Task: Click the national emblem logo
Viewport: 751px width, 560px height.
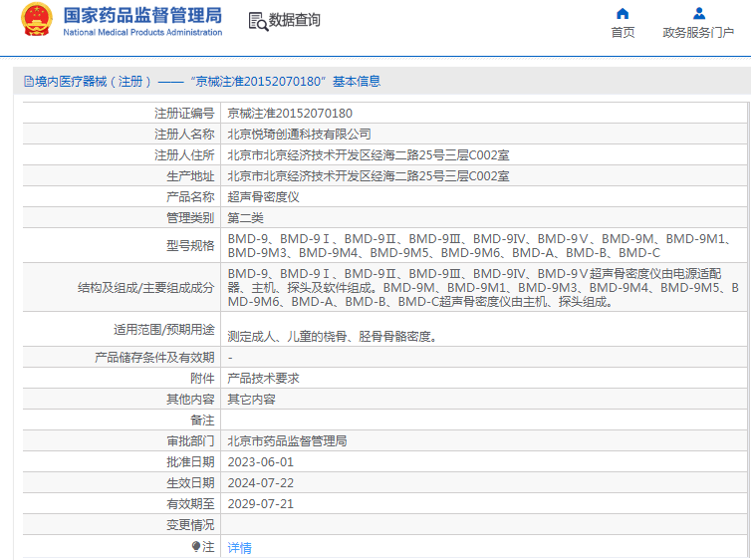Action: [37, 20]
